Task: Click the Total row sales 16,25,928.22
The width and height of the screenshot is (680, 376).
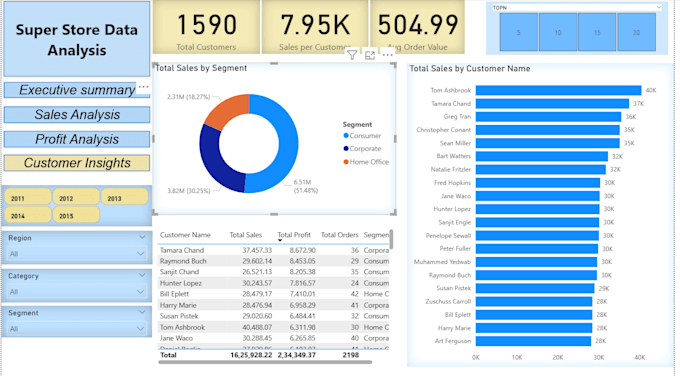Action: click(x=252, y=355)
